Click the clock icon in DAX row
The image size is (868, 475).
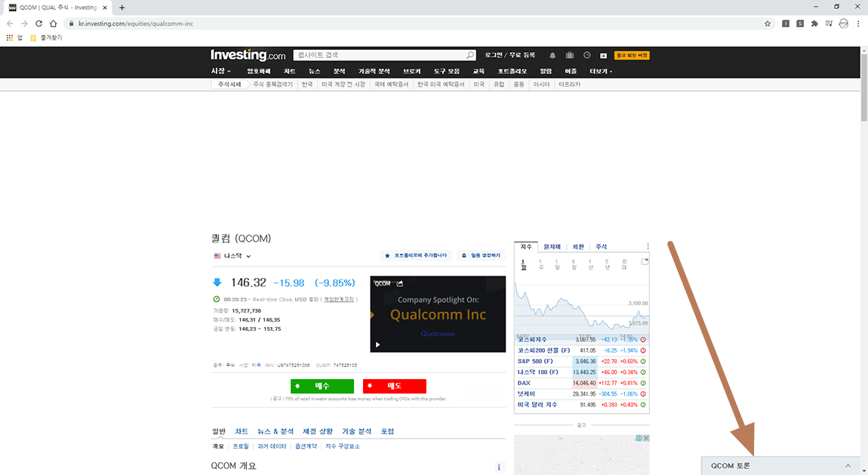[x=643, y=383]
